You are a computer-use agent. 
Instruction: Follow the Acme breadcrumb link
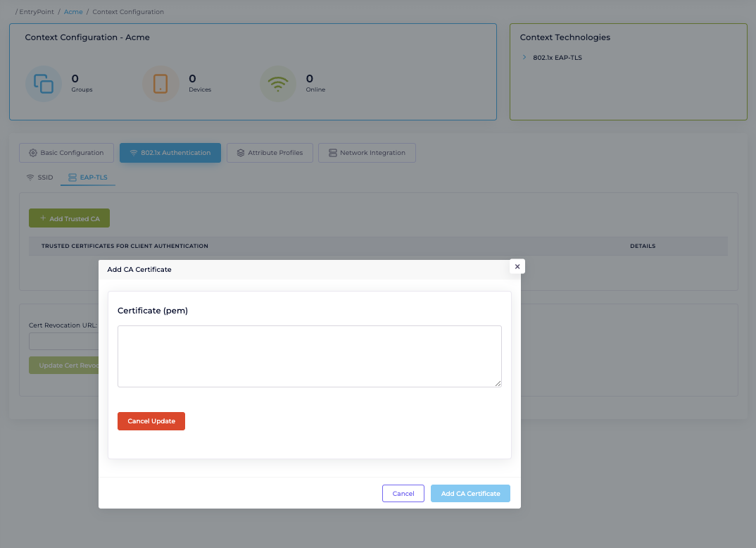[x=73, y=12]
